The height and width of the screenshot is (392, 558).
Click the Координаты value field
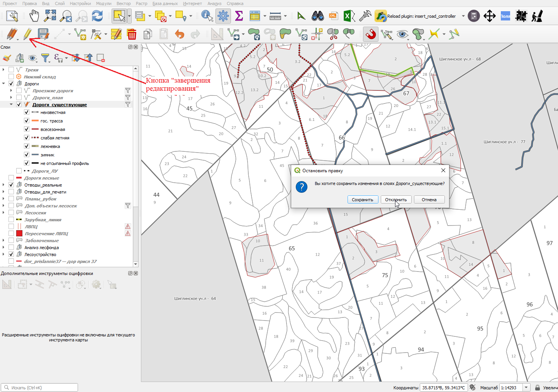(x=444, y=387)
